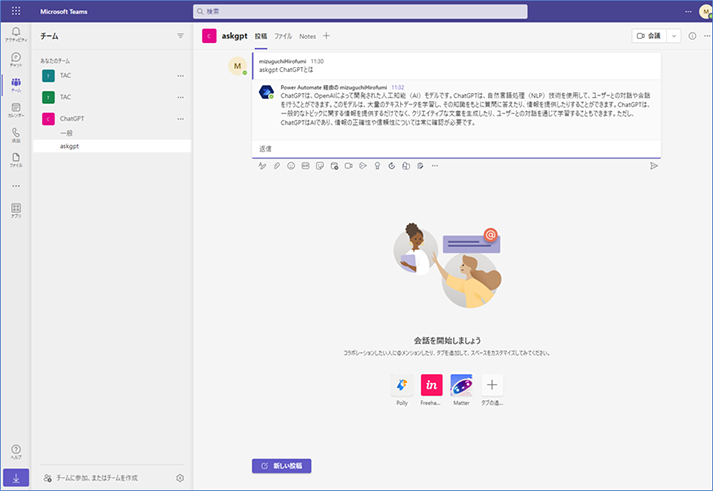The height and width of the screenshot is (491, 713).
Task: Click the video camera icon in reply toolbar
Action: (349, 166)
